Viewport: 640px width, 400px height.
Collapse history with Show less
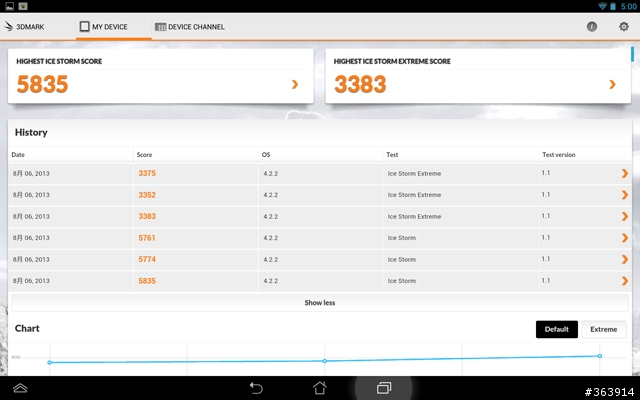click(320, 302)
